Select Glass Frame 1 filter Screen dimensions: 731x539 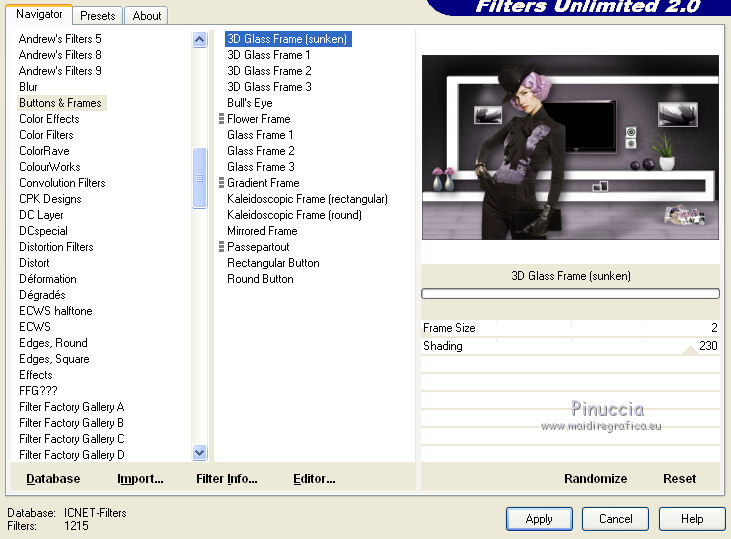tap(260, 135)
